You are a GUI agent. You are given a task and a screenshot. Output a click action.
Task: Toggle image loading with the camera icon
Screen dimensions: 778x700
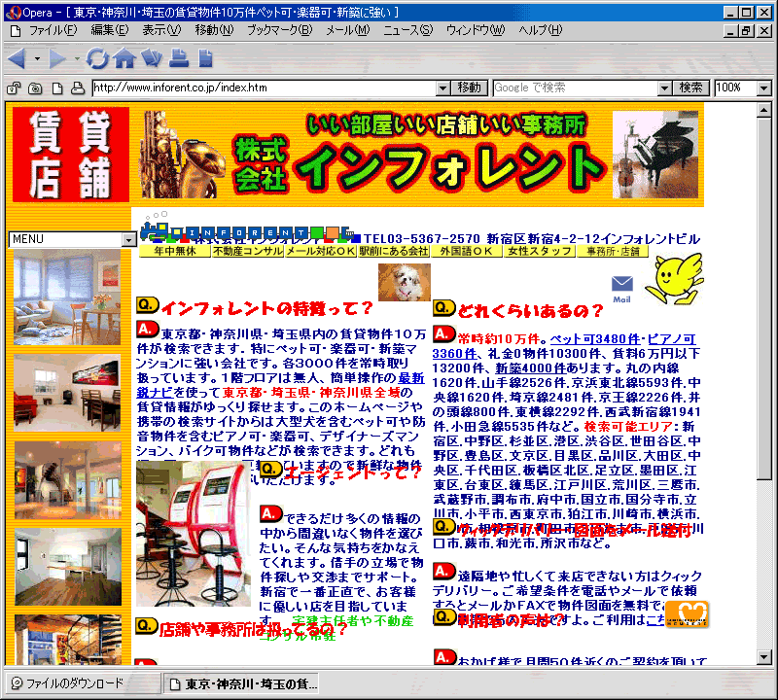35,88
